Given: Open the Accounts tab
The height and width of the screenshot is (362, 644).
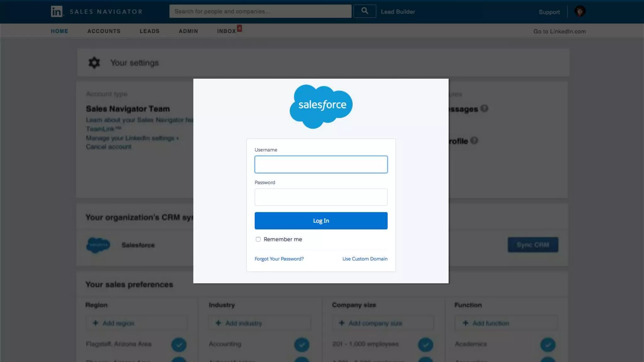Looking at the screenshot, I should tap(104, 31).
